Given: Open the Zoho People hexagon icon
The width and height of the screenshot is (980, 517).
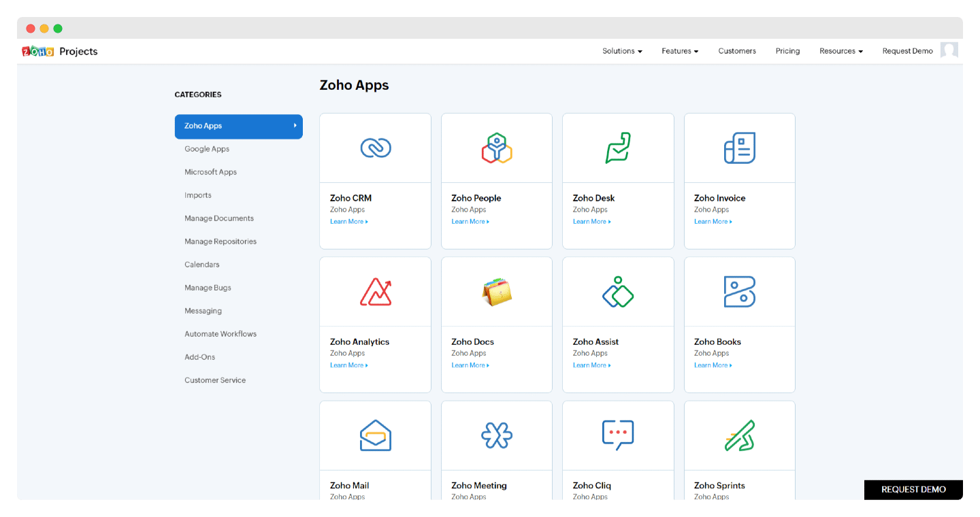Looking at the screenshot, I should [497, 148].
